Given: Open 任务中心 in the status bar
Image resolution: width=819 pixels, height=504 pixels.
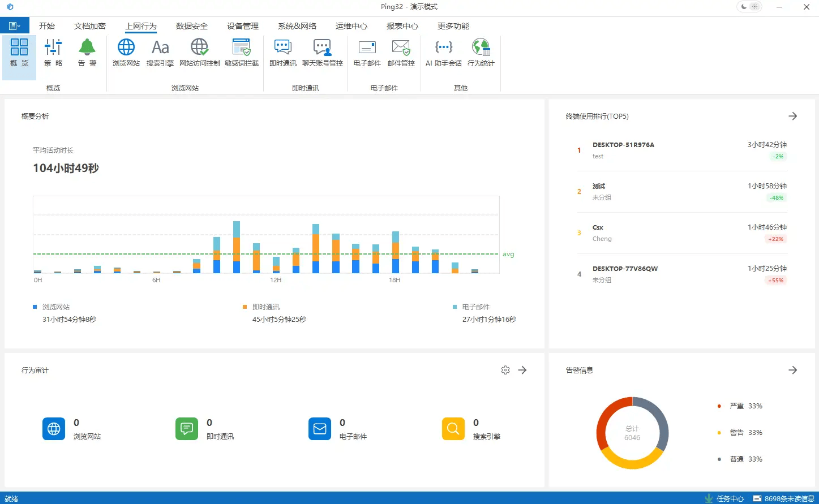Looking at the screenshot, I should [724, 498].
